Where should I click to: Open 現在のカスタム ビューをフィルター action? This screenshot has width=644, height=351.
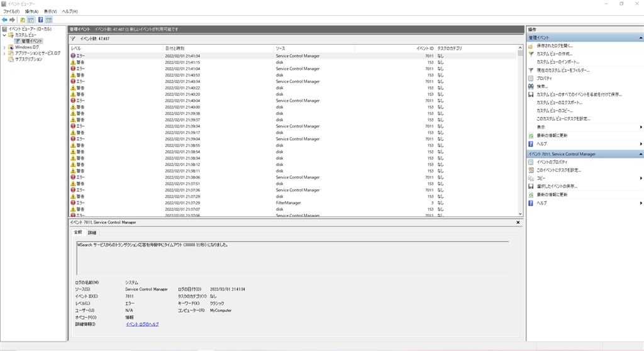click(x=563, y=70)
